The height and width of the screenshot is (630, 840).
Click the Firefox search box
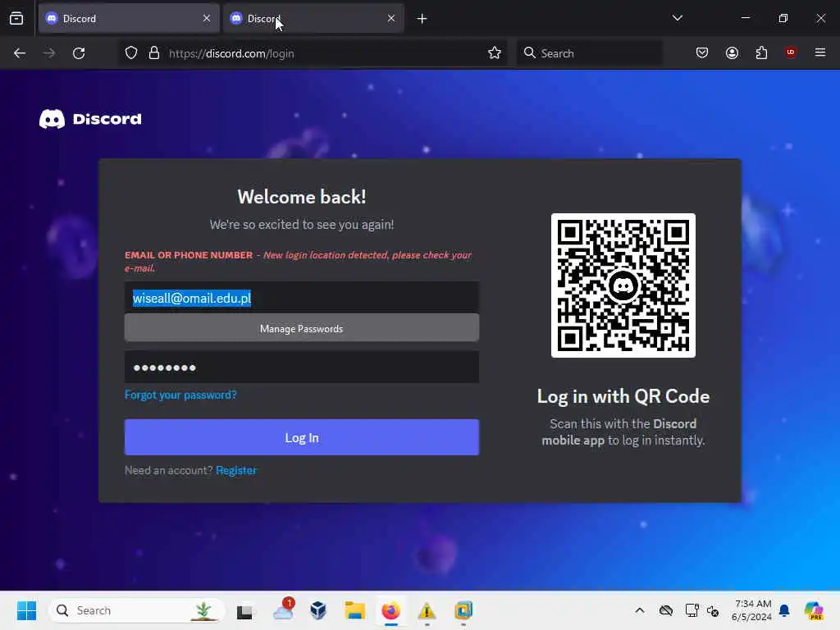589,53
